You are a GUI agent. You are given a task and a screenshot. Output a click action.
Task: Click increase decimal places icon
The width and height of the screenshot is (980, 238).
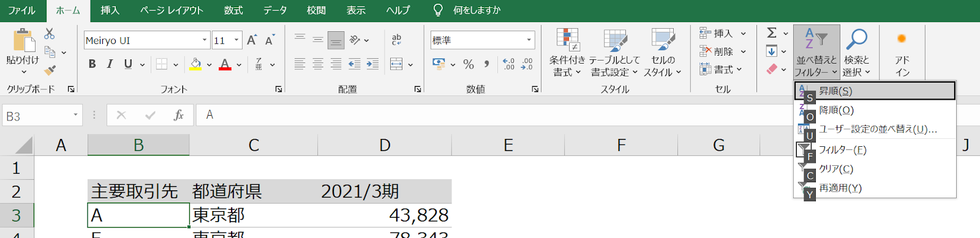508,64
